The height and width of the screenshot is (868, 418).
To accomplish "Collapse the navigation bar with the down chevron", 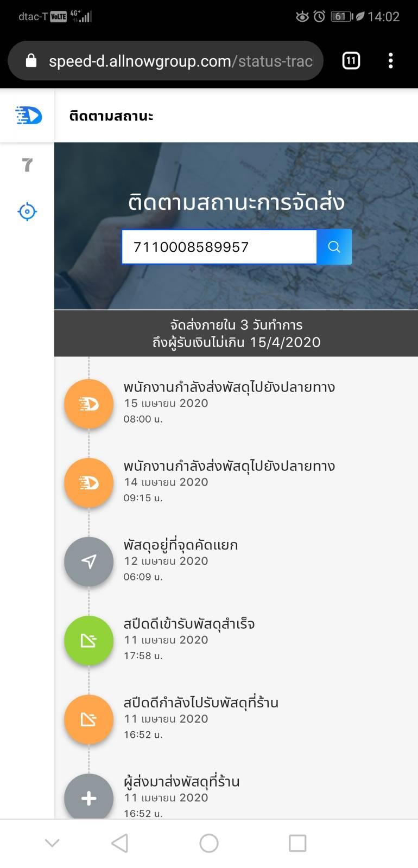I will coord(52,843).
